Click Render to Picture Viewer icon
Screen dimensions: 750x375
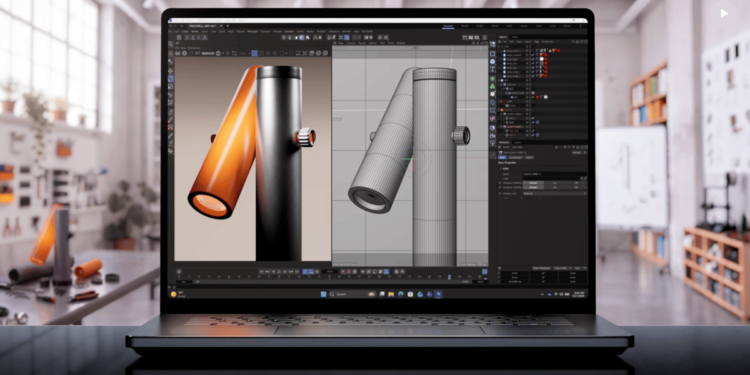tap(471, 37)
